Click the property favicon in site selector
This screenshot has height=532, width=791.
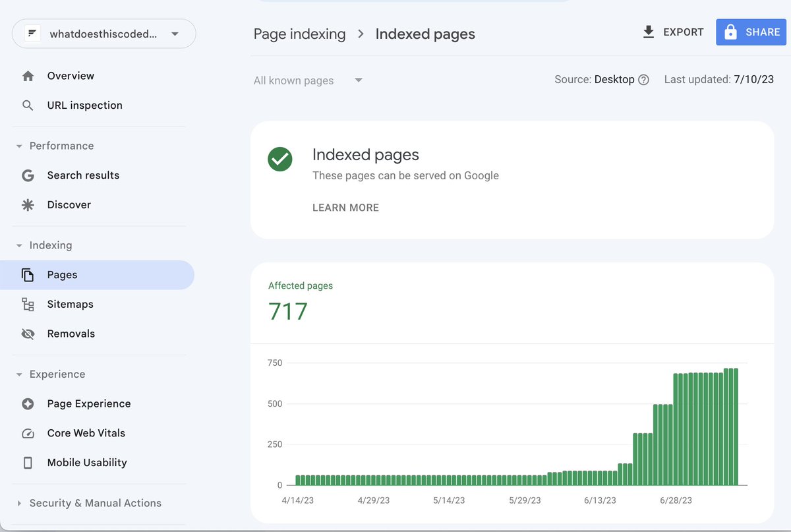click(32, 34)
